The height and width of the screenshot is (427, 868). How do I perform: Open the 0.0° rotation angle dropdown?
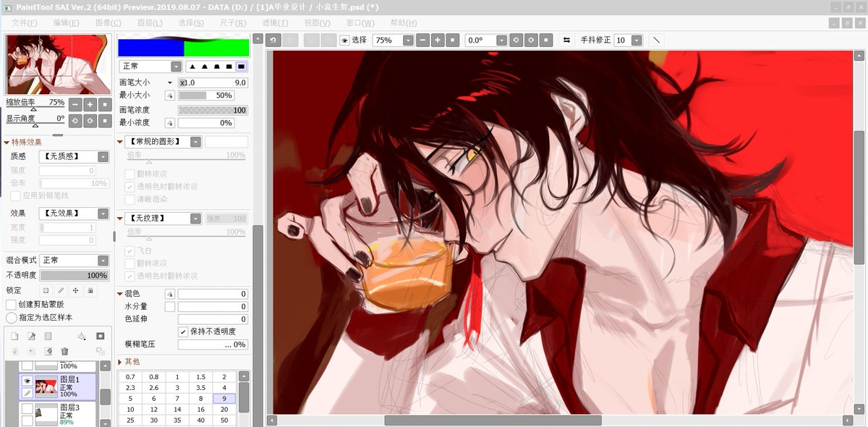(501, 41)
